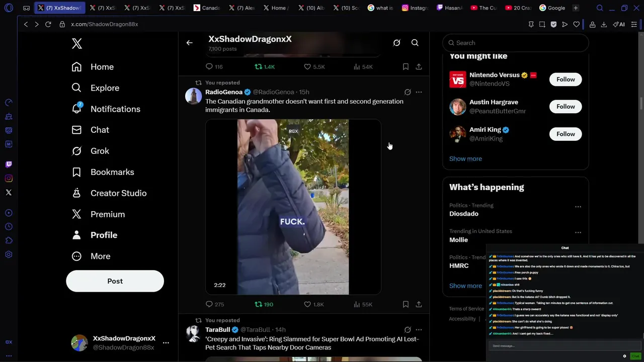Open a new browser tab
Viewport: 644px width, 362px height.
pos(576,8)
